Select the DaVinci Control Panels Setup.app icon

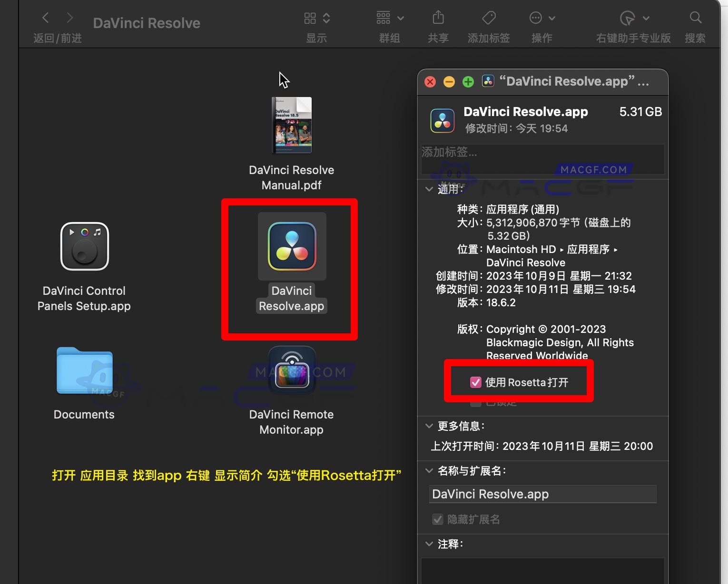[84, 246]
